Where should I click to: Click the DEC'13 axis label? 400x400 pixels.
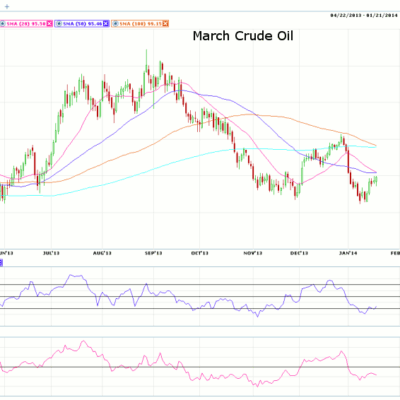(299, 253)
